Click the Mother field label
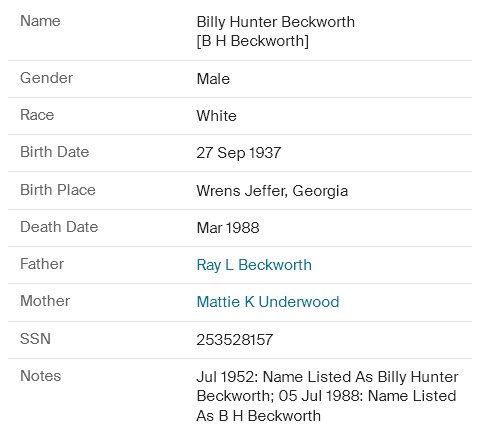Screen dimensions: 482x437 click(x=45, y=301)
